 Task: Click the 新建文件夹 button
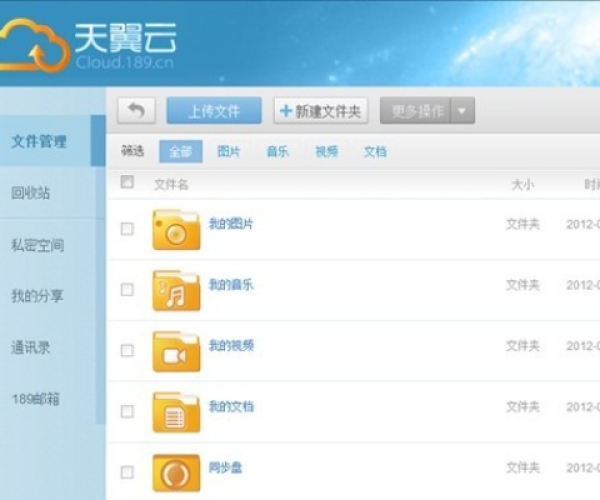(321, 111)
